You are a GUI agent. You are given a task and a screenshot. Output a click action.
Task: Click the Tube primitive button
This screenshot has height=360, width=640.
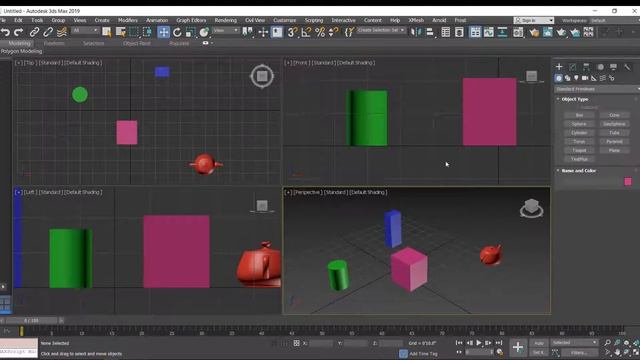tap(614, 133)
